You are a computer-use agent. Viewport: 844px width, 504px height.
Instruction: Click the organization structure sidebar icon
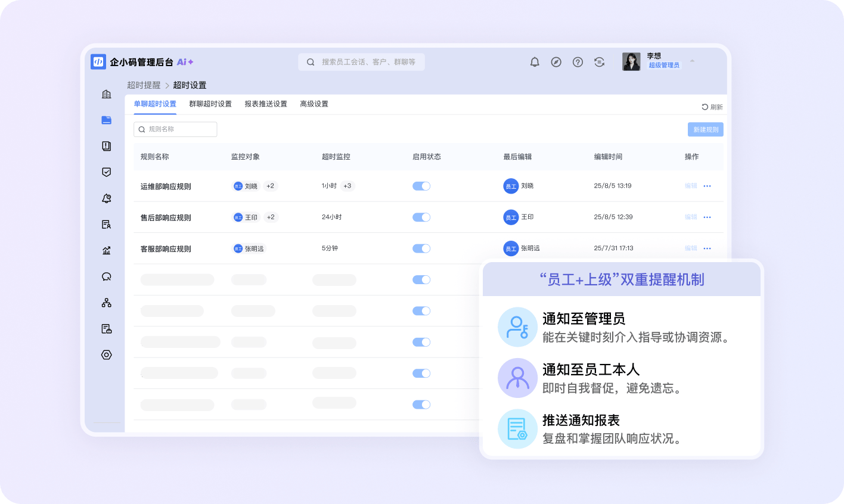(x=107, y=303)
